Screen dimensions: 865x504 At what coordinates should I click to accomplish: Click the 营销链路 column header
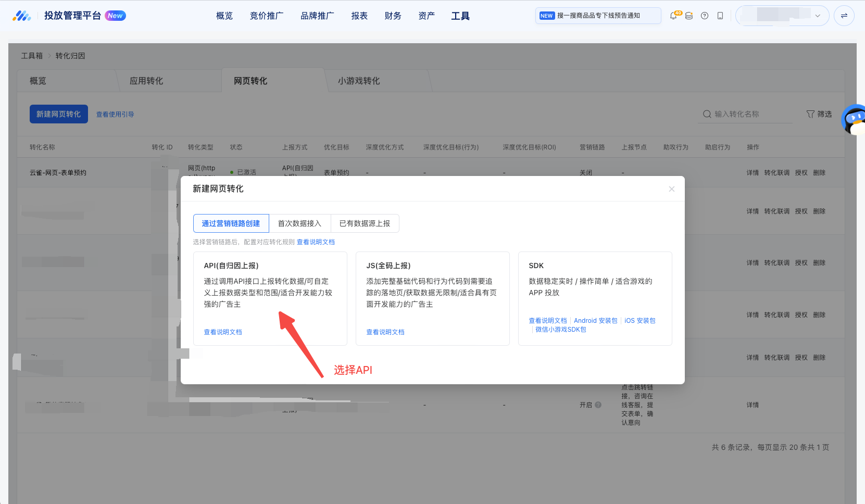592,147
